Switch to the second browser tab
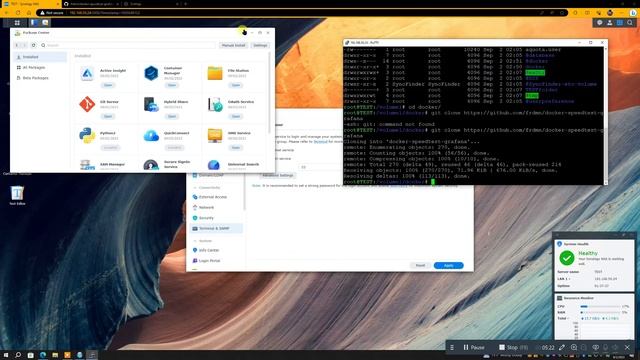640x360 pixels. [x=91, y=4]
